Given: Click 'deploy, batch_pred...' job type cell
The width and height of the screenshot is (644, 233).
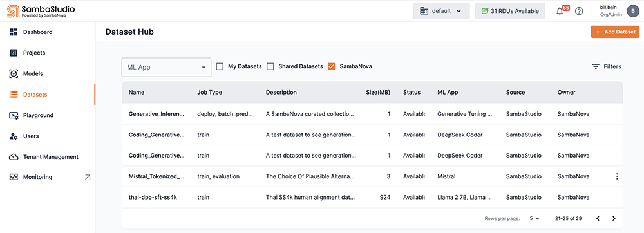Looking at the screenshot, I should tap(225, 114).
